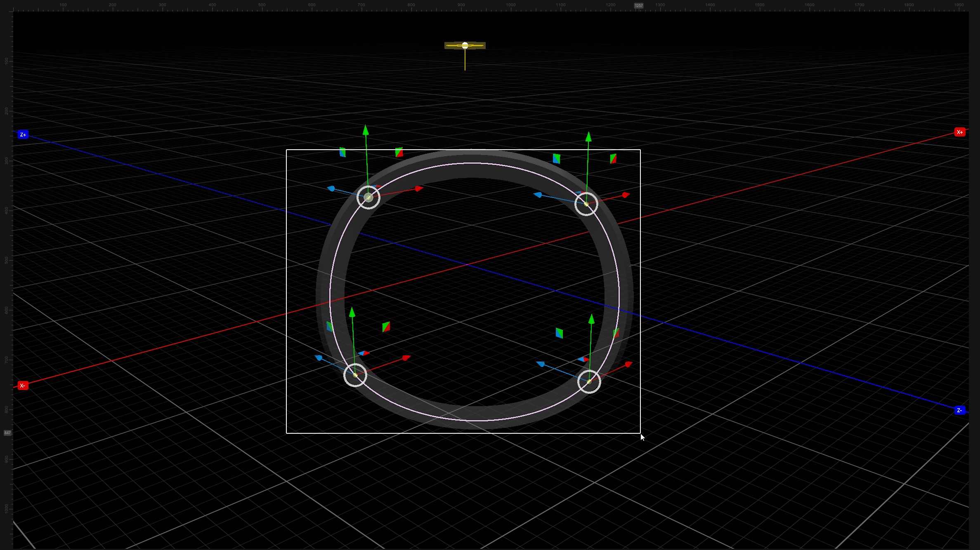The image size is (980, 550).
Task: Click top-right point's green-blue plane handle
Action: click(557, 159)
